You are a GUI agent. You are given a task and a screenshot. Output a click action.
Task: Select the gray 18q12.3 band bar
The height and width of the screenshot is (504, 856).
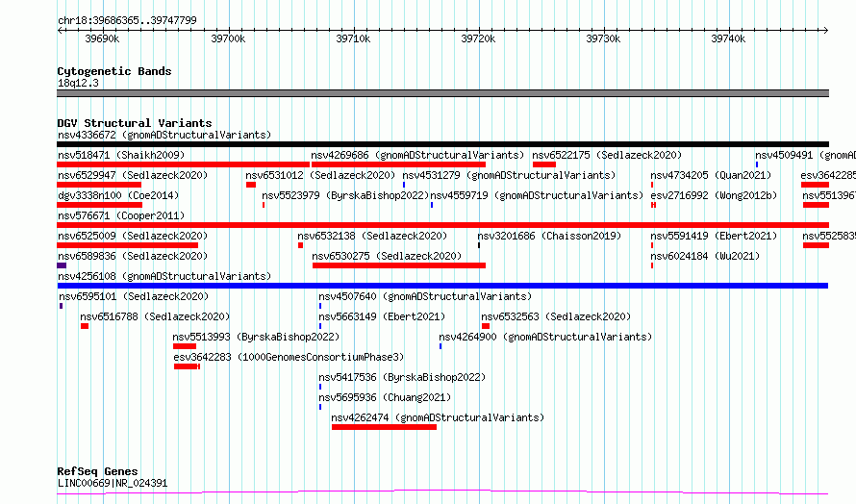[x=442, y=93]
